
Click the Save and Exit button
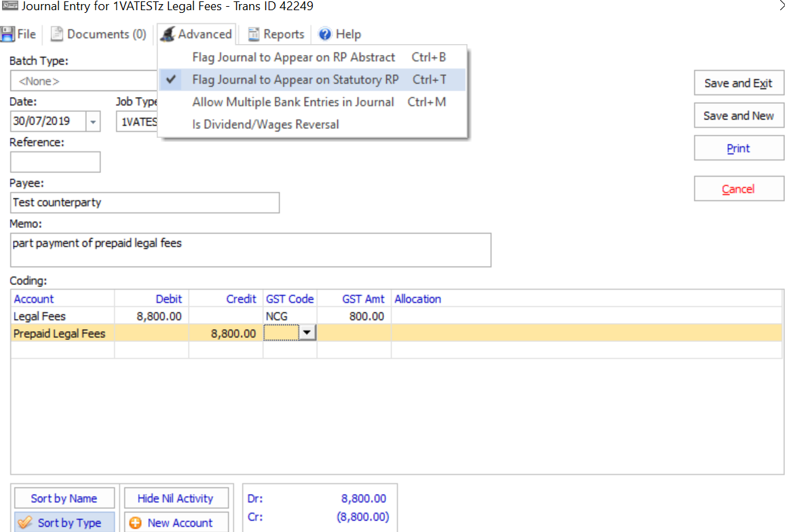pos(738,83)
